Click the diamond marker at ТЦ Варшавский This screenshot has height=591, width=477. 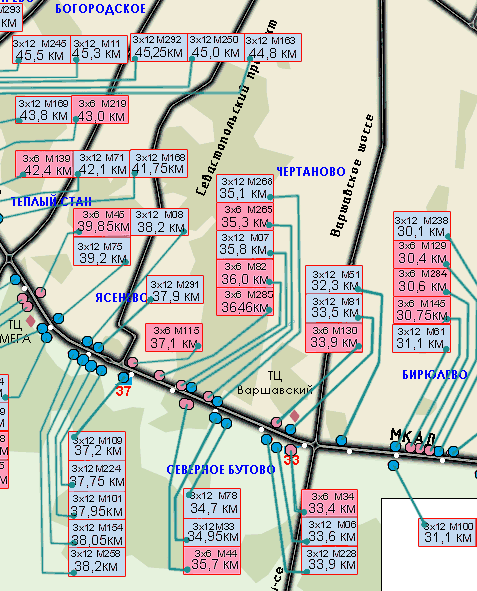tap(295, 416)
